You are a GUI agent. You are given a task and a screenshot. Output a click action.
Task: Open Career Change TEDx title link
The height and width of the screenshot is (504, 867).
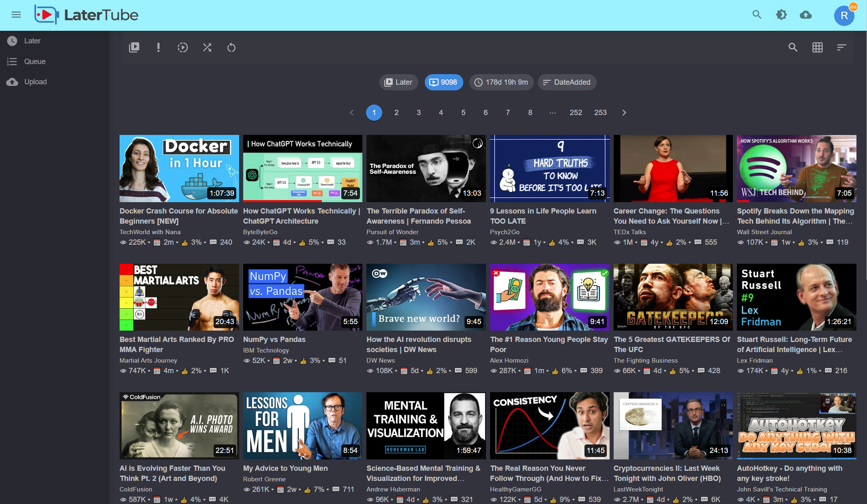coord(671,216)
